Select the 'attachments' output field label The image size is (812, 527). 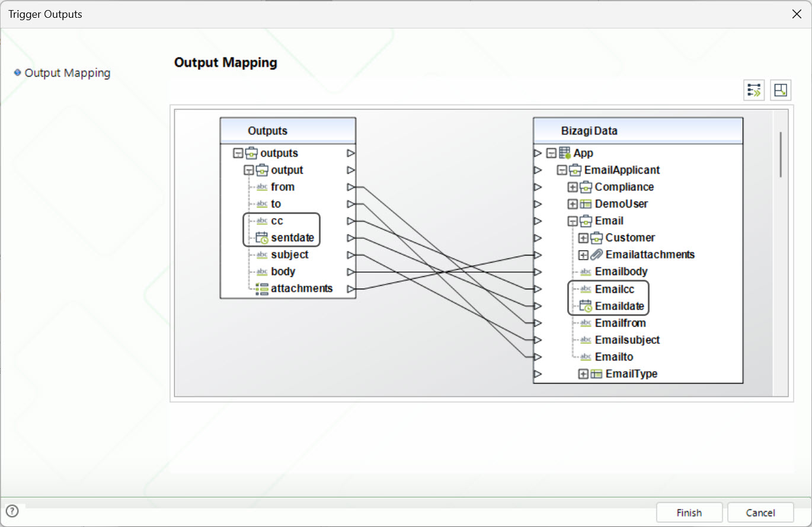[302, 289]
